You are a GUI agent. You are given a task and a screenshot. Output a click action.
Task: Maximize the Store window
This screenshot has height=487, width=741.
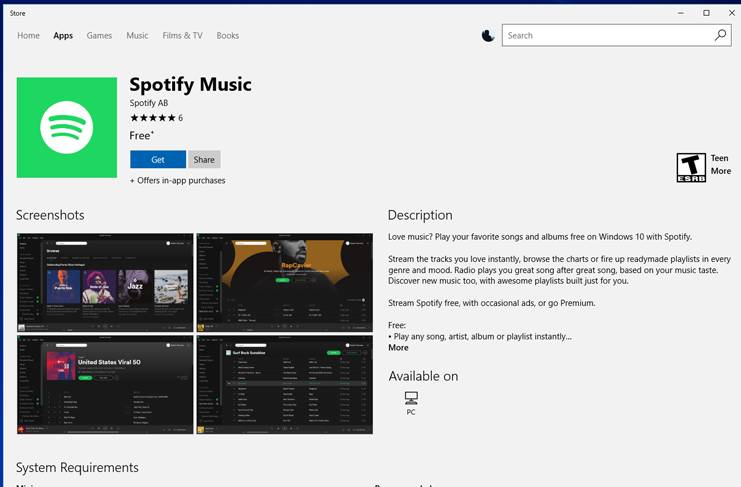707,13
